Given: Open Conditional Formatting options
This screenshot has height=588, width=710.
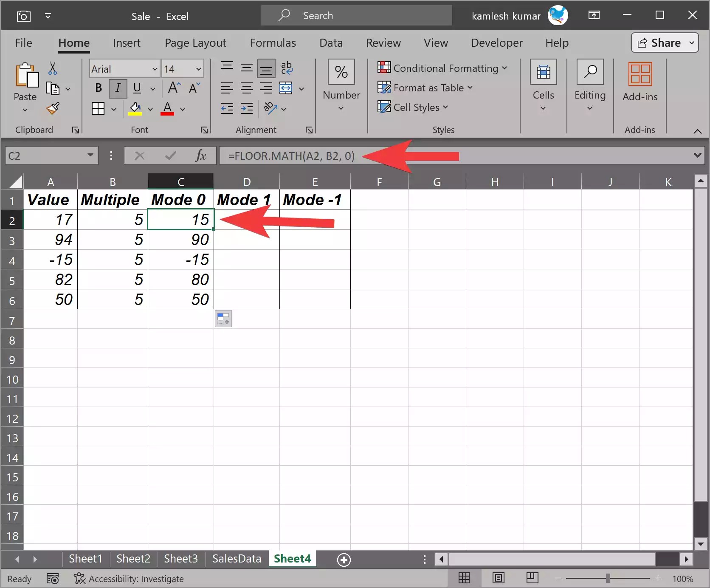Looking at the screenshot, I should click(442, 68).
